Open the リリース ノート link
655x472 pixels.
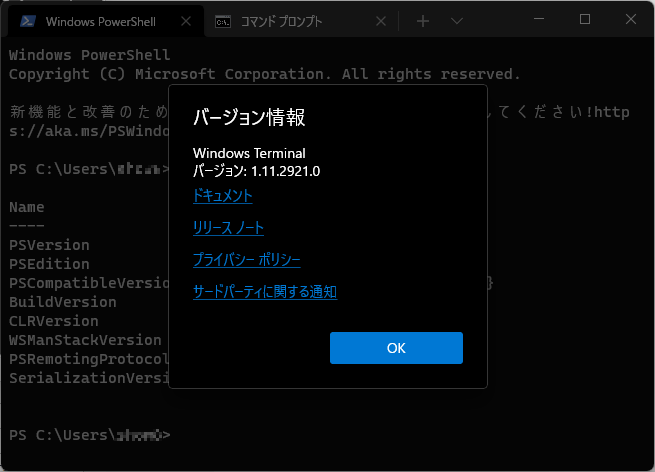[x=228, y=228]
